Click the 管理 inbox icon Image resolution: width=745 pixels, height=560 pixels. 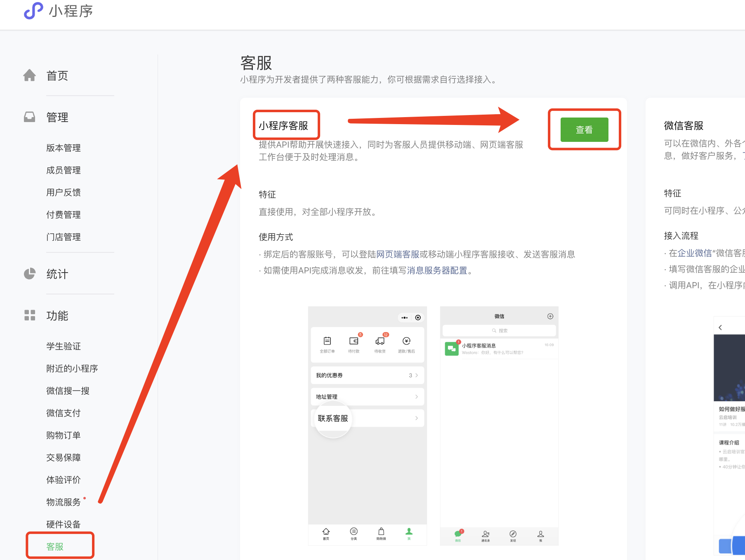(29, 117)
